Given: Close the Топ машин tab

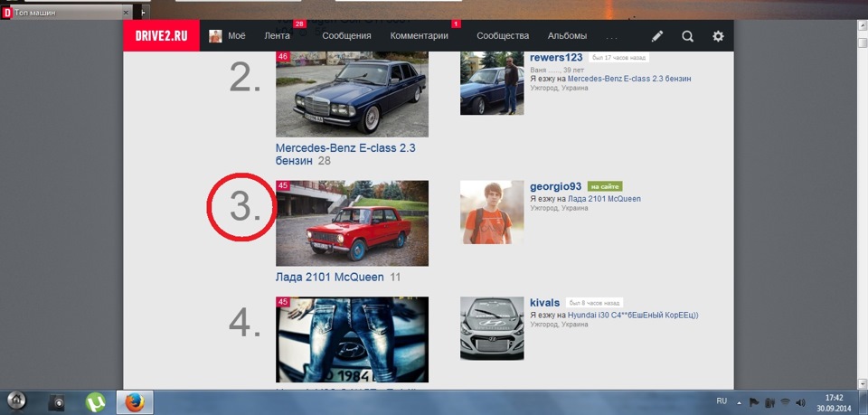Looking at the screenshot, I should click(x=126, y=12).
